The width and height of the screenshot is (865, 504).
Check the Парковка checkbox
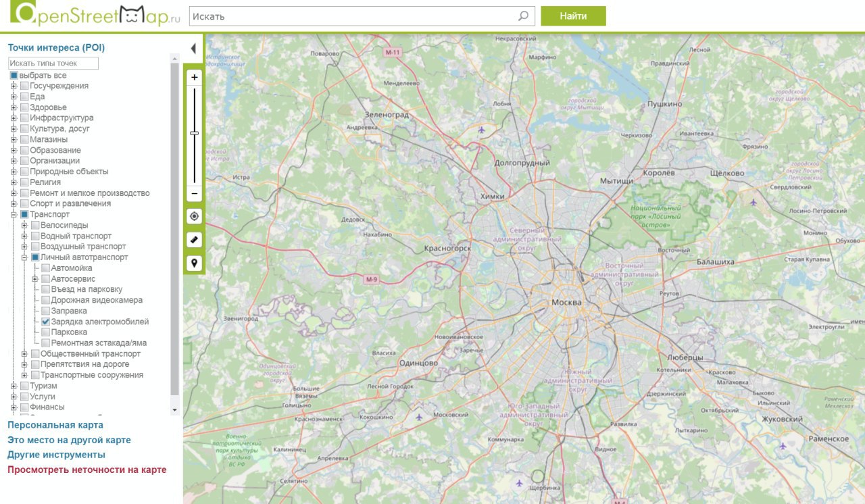(x=46, y=332)
